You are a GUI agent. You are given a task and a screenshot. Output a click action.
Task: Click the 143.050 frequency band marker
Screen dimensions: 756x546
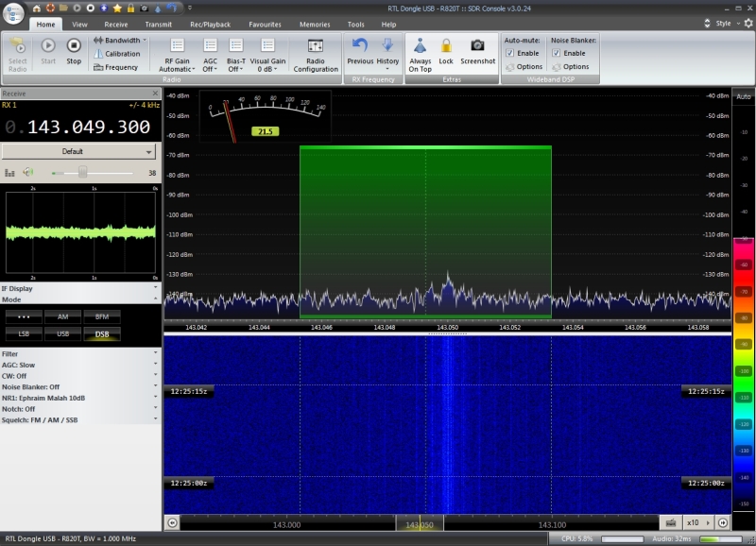coord(420,524)
